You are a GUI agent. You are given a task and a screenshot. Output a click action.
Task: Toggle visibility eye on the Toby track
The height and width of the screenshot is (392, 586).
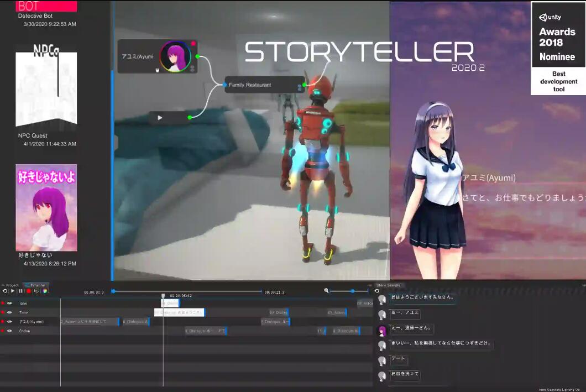pyautogui.click(x=9, y=312)
